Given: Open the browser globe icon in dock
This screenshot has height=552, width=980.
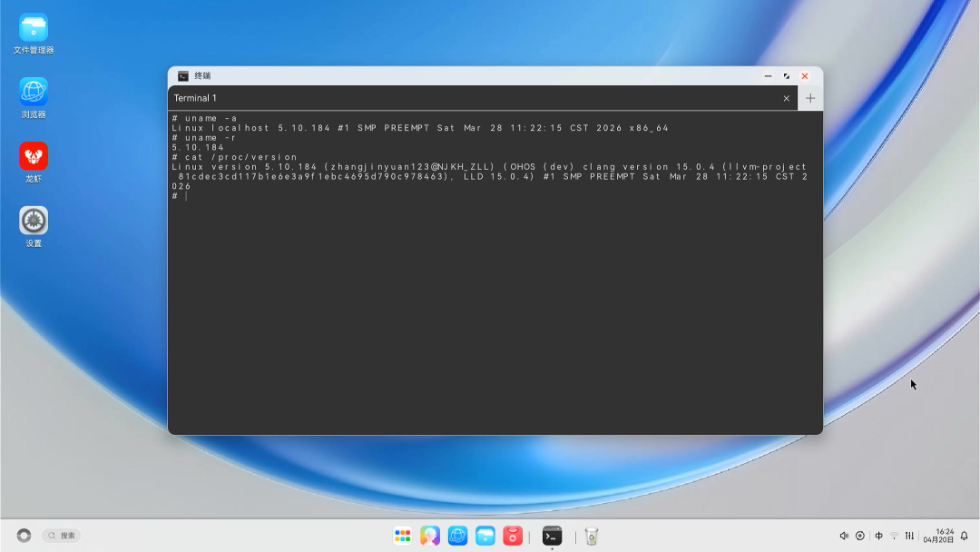Looking at the screenshot, I should pyautogui.click(x=457, y=536).
